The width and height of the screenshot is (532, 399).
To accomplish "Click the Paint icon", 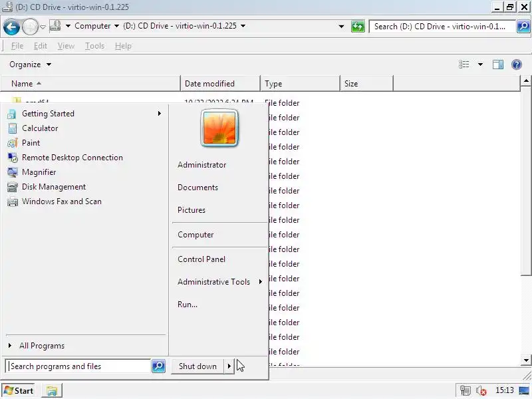I will click(x=12, y=143).
